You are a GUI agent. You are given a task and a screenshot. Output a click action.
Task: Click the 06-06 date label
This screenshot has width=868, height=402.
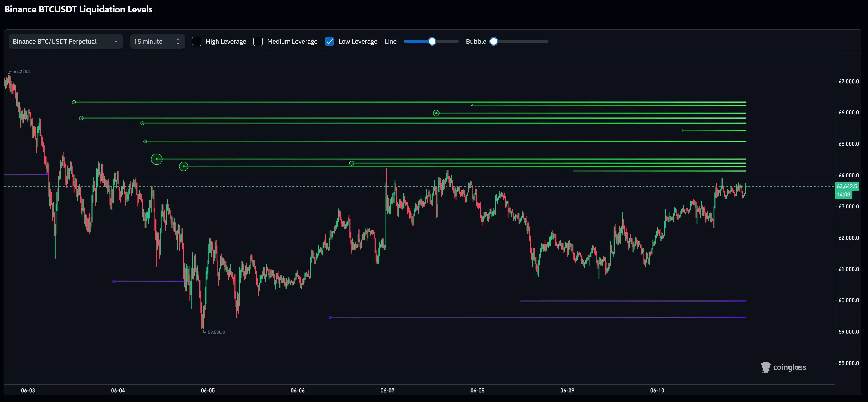point(298,391)
